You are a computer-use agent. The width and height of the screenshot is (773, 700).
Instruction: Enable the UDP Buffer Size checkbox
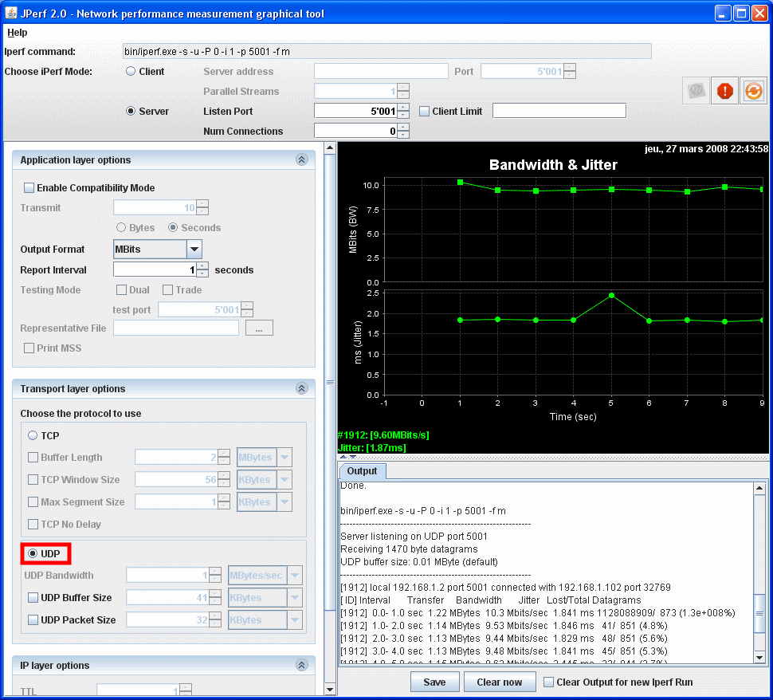(33, 597)
